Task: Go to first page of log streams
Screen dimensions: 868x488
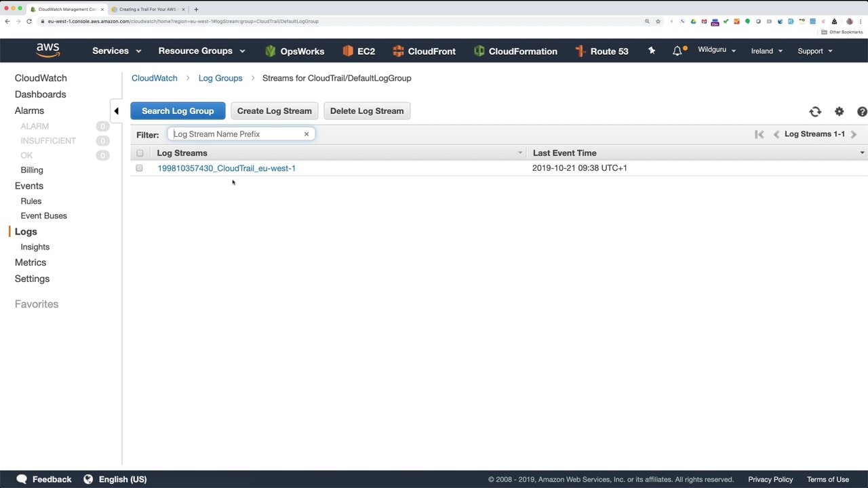Action: [759, 134]
